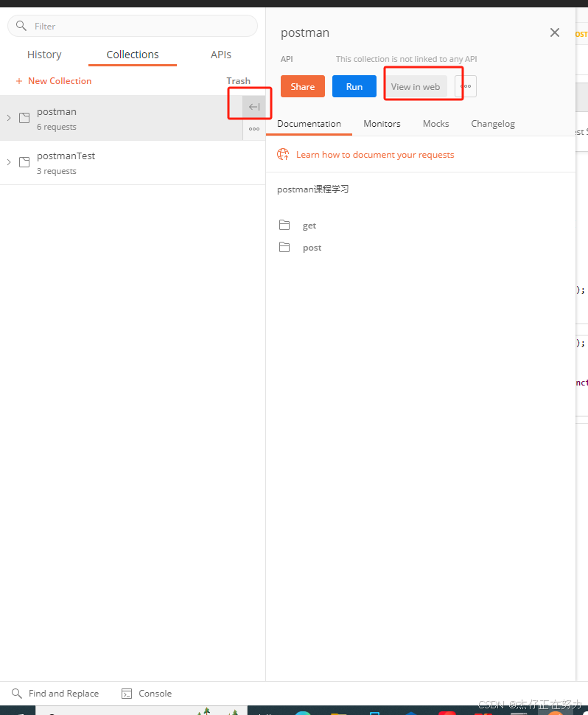Viewport: 588px width, 715px height.
Task: Click the Filter search magnifier icon
Action: [21, 26]
